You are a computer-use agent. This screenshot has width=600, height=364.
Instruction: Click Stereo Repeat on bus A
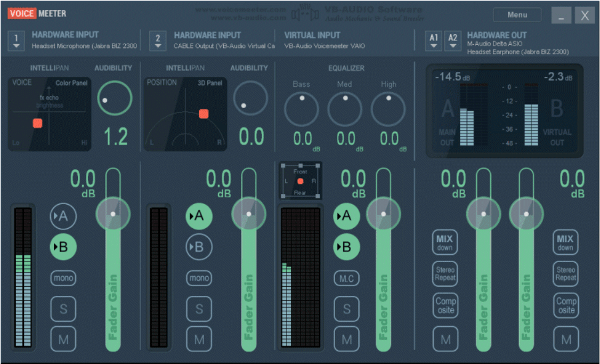coord(445,274)
